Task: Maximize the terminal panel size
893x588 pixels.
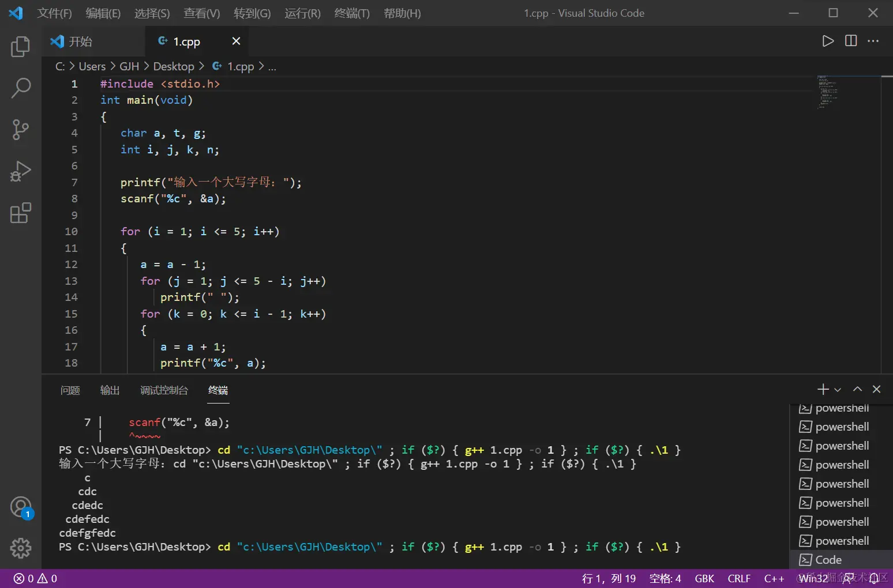Action: coord(858,390)
